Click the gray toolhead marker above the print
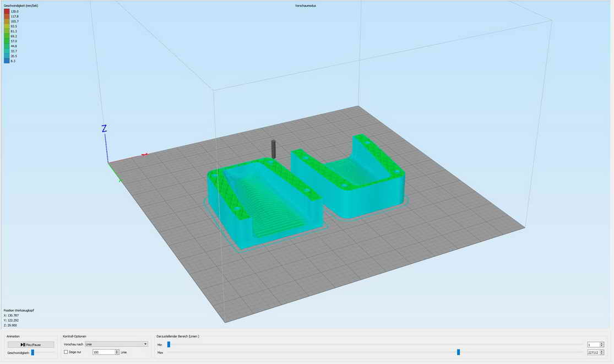This screenshot has width=614, height=364. pyautogui.click(x=273, y=149)
